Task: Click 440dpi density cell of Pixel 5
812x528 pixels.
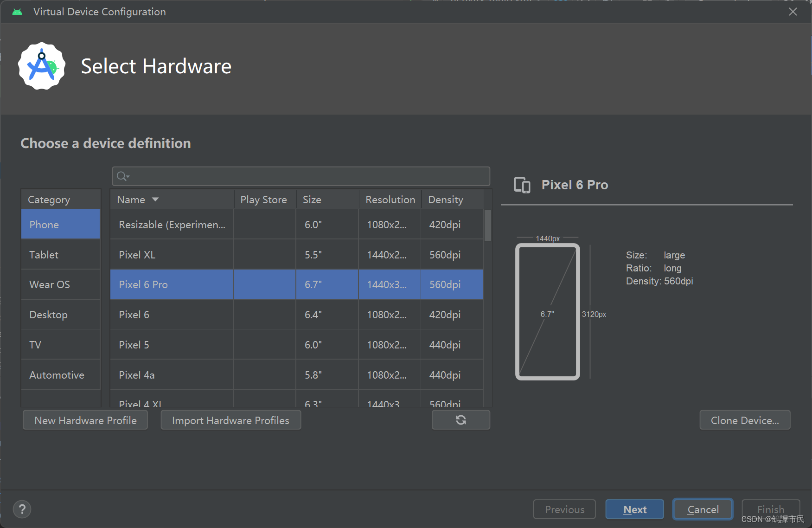Action: click(452, 345)
